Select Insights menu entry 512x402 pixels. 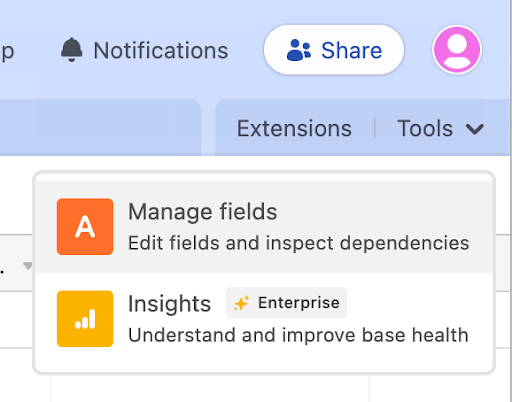[264, 319]
